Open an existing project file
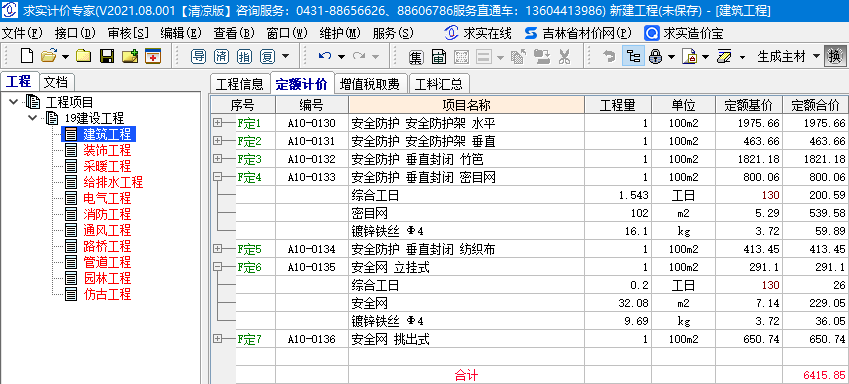This screenshot has height=384, width=849. [x=49, y=56]
